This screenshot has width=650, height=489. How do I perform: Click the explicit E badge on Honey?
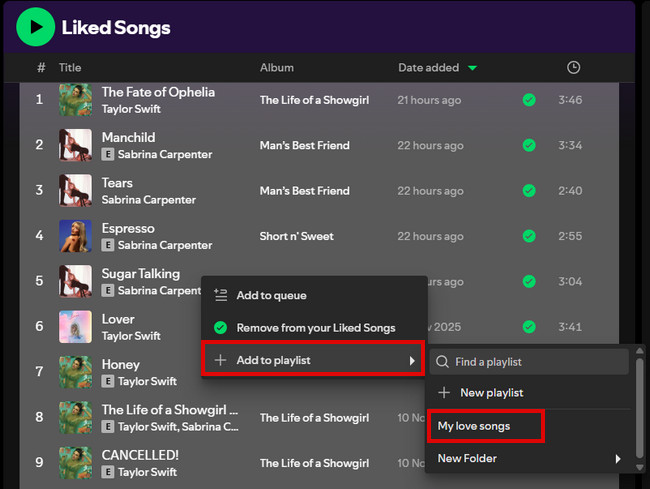pyautogui.click(x=108, y=381)
